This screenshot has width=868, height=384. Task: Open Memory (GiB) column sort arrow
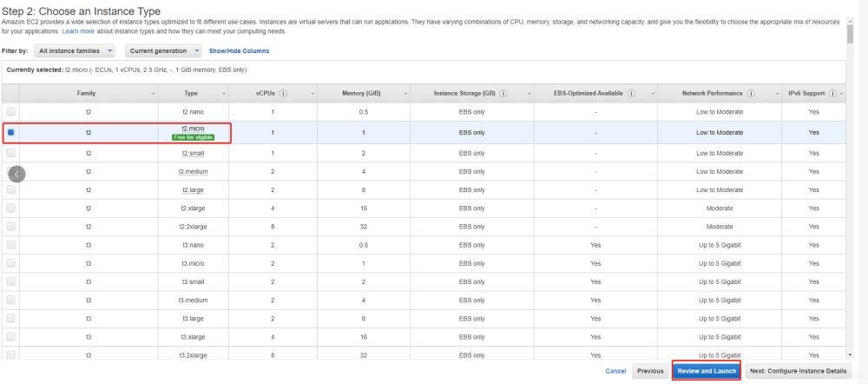(403, 93)
